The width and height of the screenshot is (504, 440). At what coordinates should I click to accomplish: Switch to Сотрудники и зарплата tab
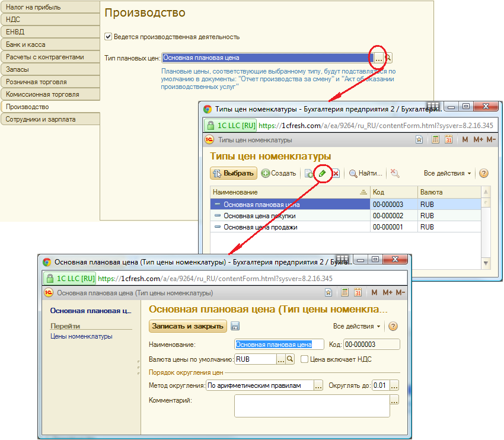tap(50, 119)
